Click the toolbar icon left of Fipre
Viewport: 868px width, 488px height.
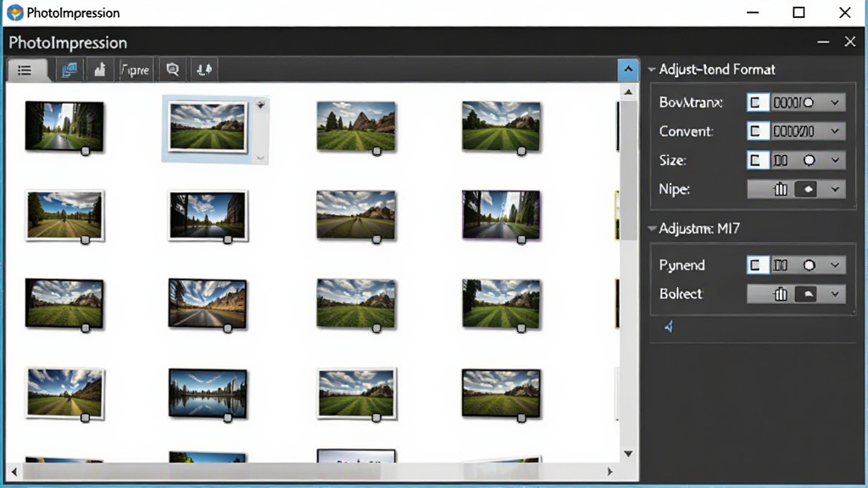tap(100, 69)
